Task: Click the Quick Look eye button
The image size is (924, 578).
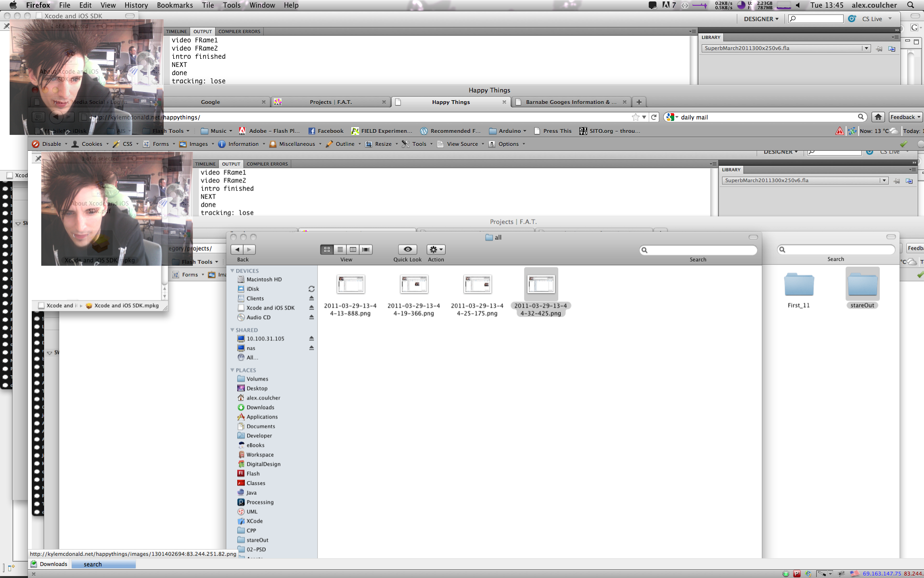Action: [408, 250]
